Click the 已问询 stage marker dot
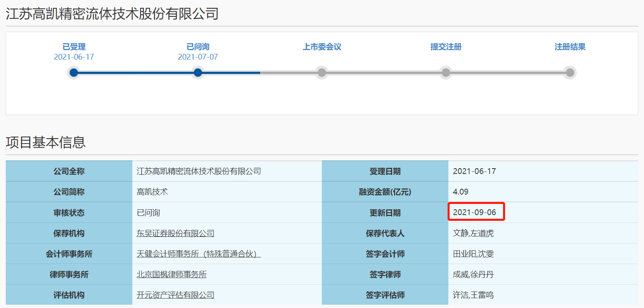 198,73
